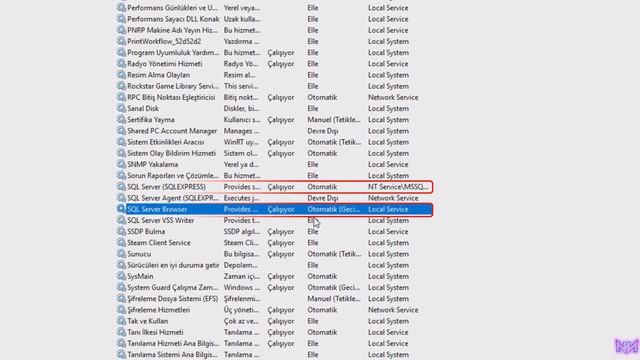The height and width of the screenshot is (360, 640).
Task: Click Çalışıyor status in SSDP Bulma row
Action: coord(281,231)
